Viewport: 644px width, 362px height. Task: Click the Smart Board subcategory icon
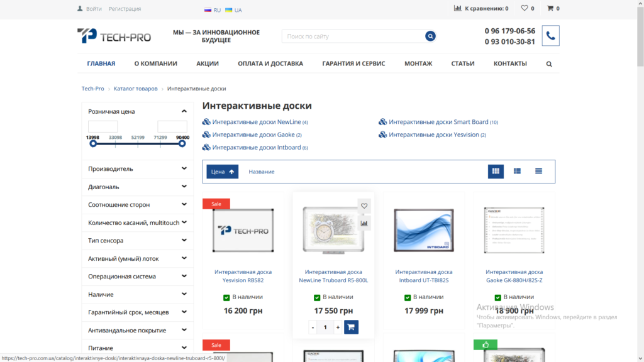pos(383,122)
